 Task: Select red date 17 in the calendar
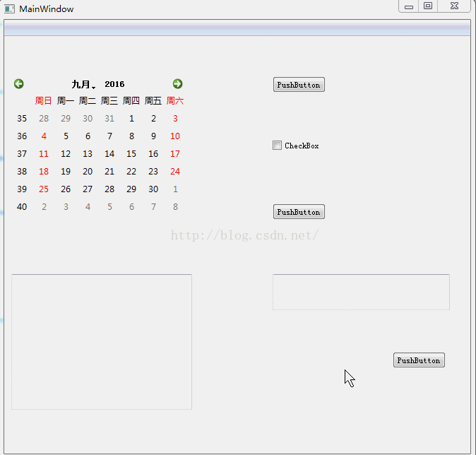click(175, 154)
